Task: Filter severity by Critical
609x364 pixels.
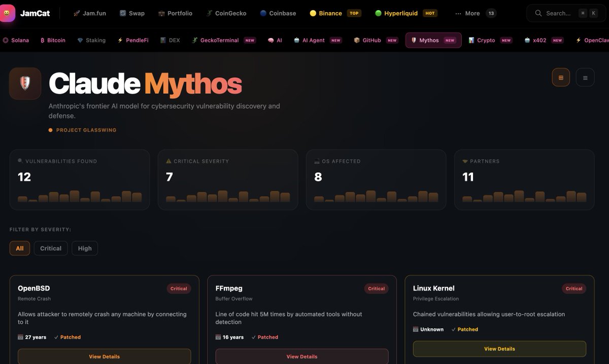Action: (x=51, y=248)
